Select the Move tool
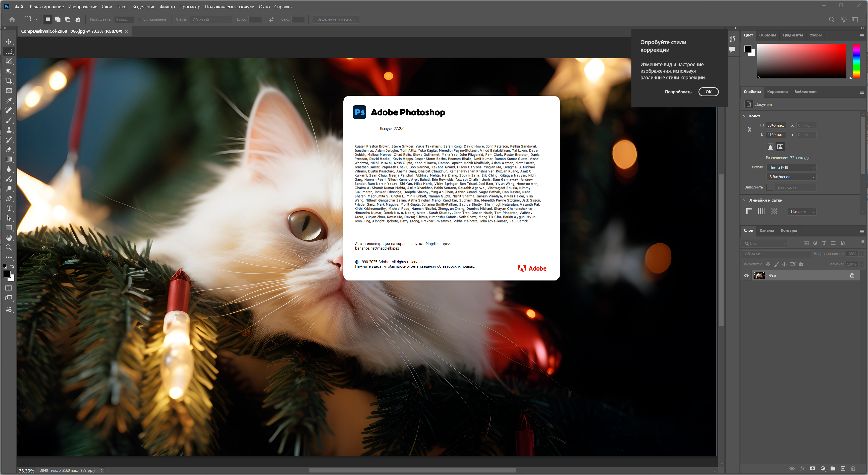This screenshot has height=475, width=868. 9,42
